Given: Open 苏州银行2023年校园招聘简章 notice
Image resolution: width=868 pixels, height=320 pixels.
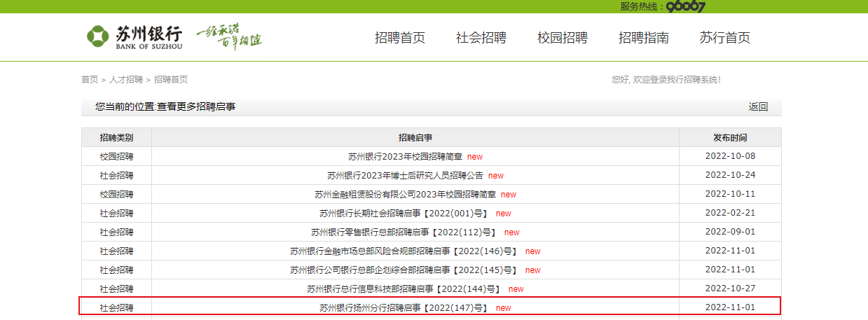Looking at the screenshot, I should [x=405, y=156].
